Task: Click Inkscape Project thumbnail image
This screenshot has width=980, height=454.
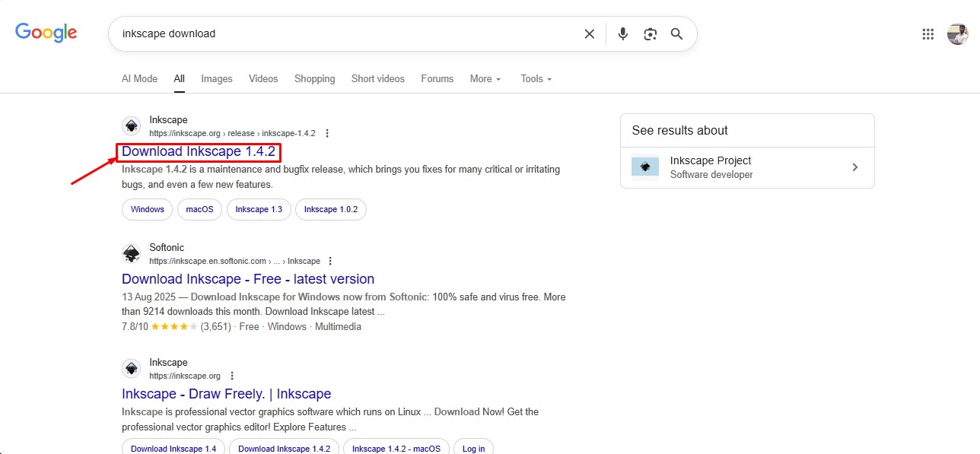Action: pos(645,167)
